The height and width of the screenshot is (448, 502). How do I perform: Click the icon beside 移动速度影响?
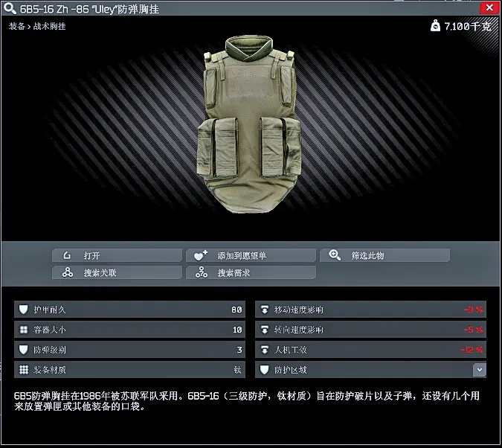(x=265, y=310)
